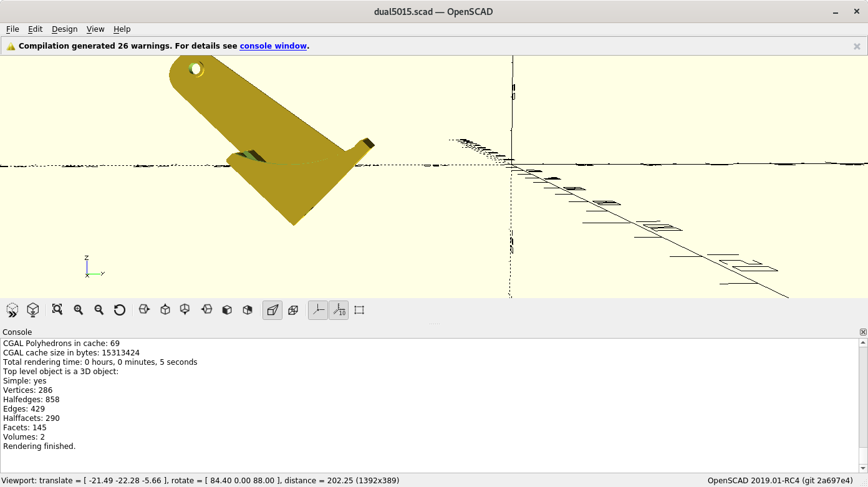The width and height of the screenshot is (868, 487).
Task: Click the View All icon
Action: click(57, 310)
